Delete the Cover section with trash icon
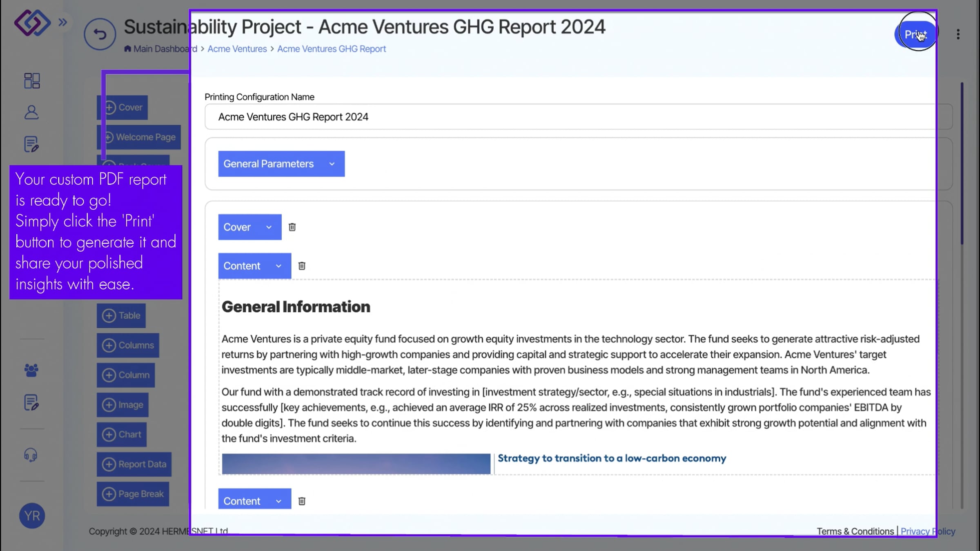The image size is (980, 551). [292, 227]
